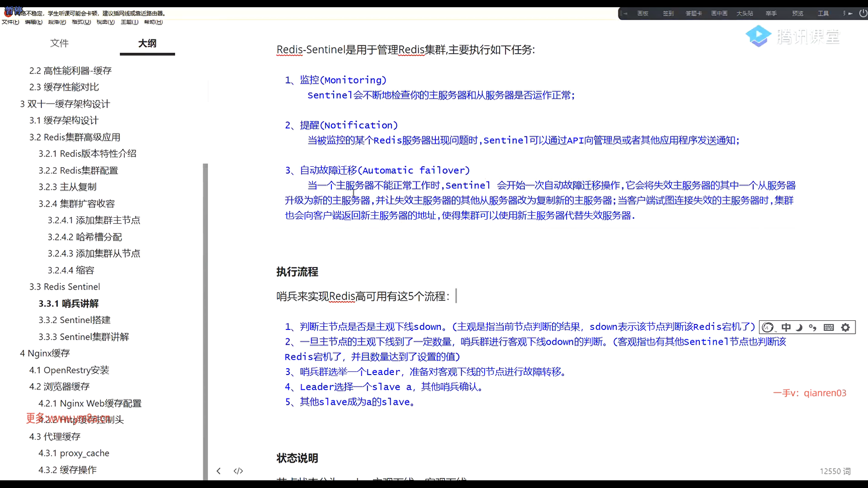Screen dimensions: 868x488
Task: Open 3.3 Redis Sentinel outline section
Action: (65, 287)
